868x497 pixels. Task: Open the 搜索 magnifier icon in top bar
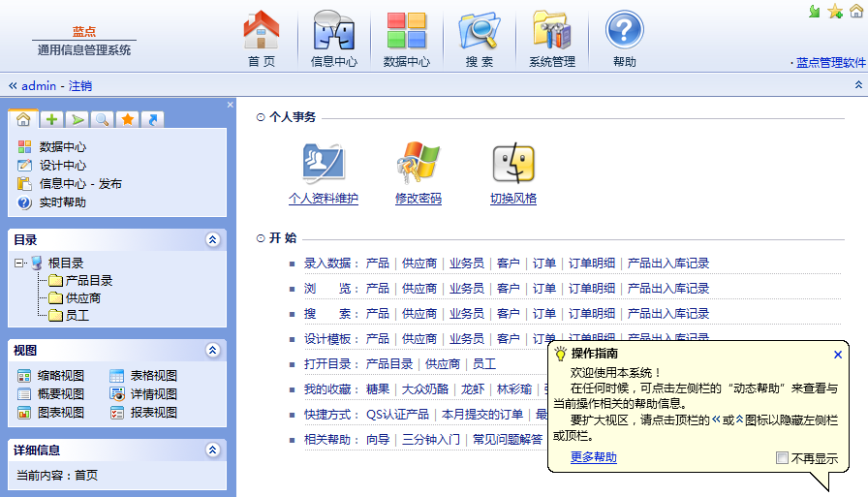pyautogui.click(x=480, y=30)
